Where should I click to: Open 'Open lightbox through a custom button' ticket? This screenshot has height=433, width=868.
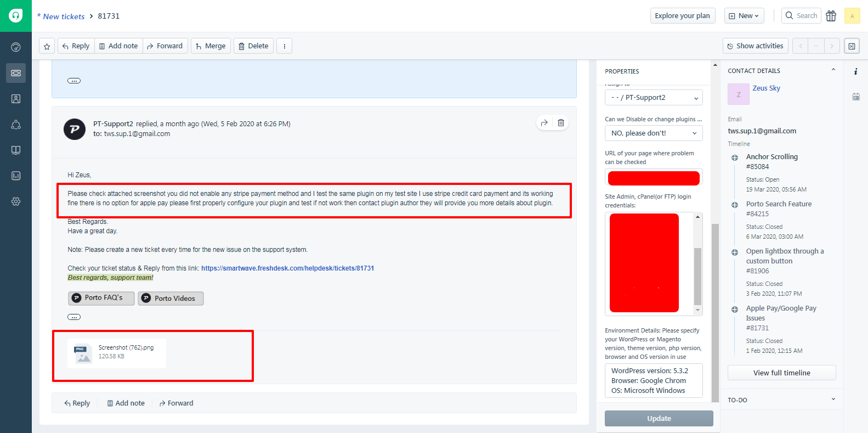click(785, 261)
